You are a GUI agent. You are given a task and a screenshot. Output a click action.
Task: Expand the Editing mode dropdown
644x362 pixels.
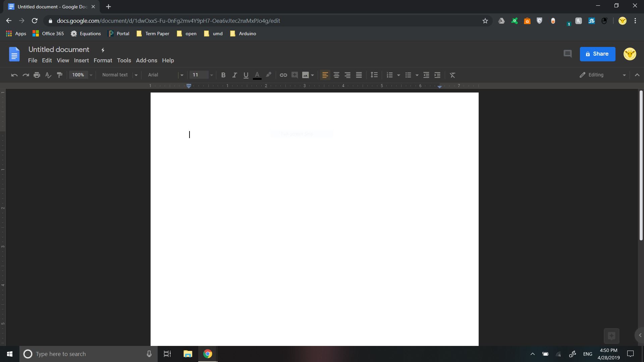pos(624,75)
